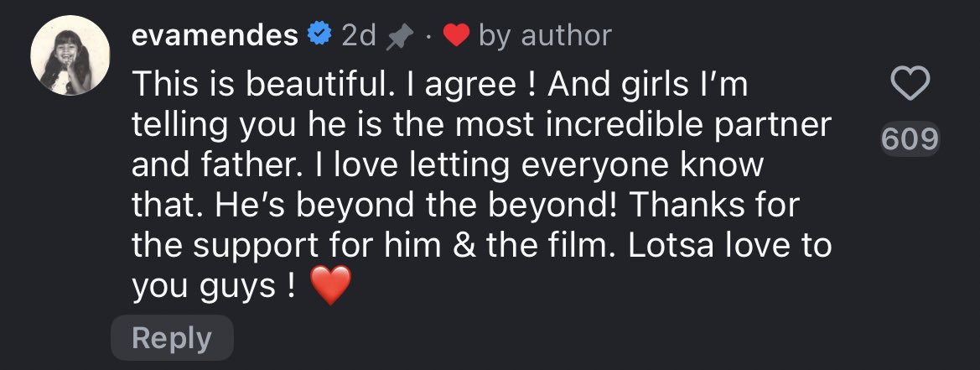Image resolution: width=980 pixels, height=370 pixels.
Task: Click the "by author" label
Action: (x=545, y=35)
